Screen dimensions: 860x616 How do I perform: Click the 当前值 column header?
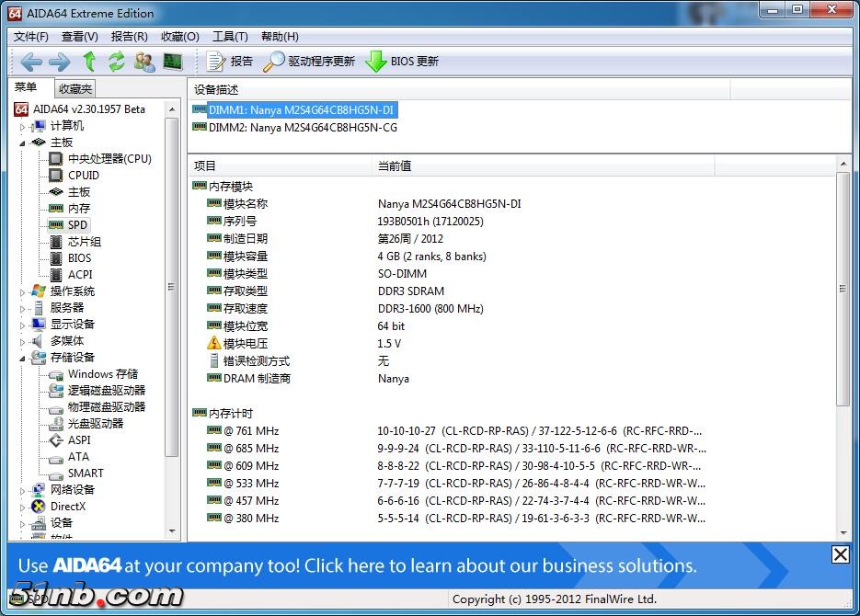pyautogui.click(x=543, y=165)
